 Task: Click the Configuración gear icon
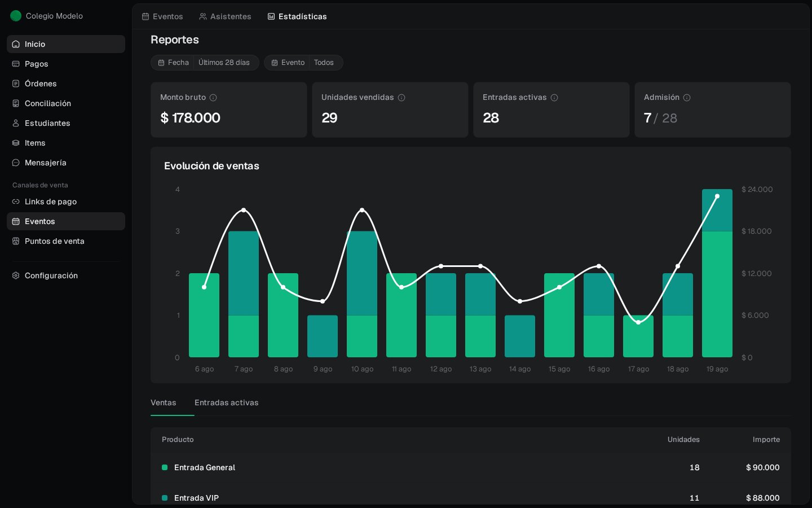tap(16, 275)
